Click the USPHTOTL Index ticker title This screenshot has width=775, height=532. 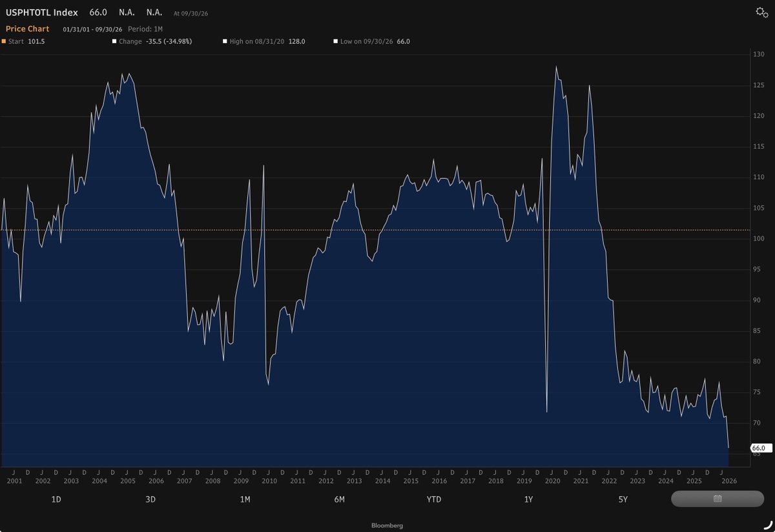41,12
